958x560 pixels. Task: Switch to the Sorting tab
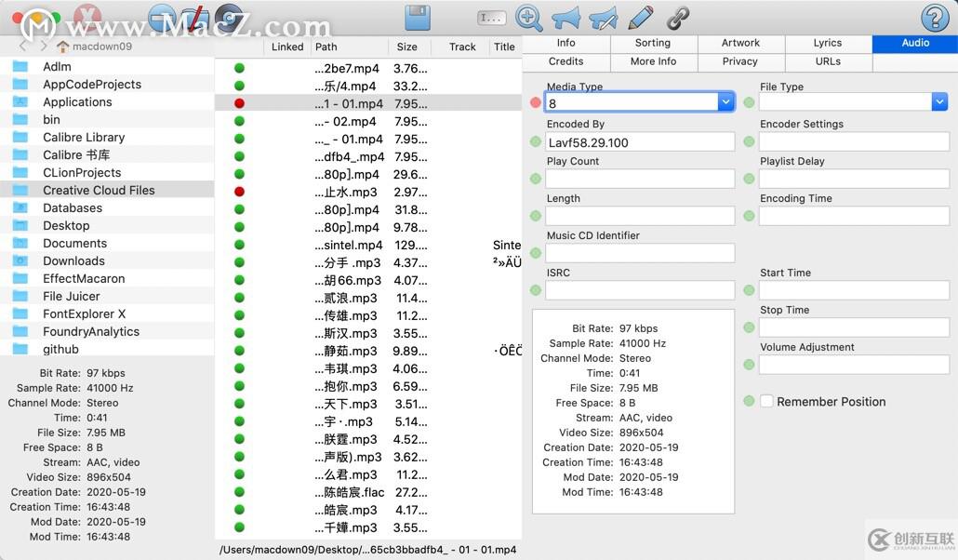click(x=653, y=44)
